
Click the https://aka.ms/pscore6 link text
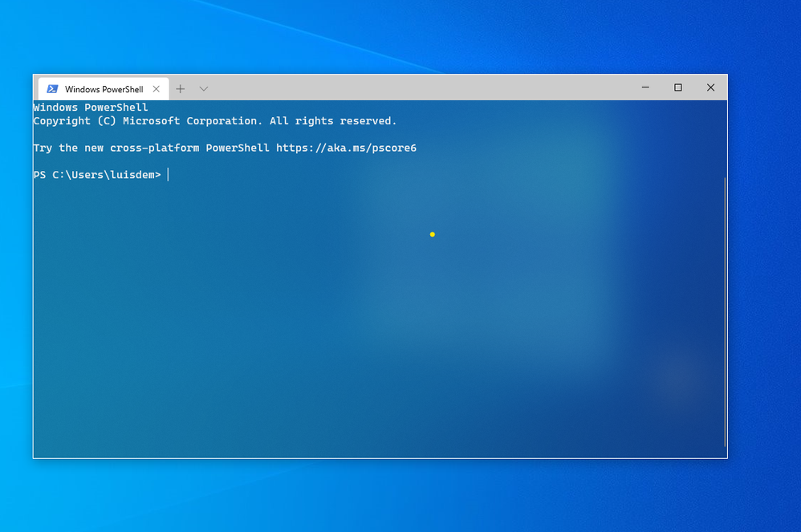pos(347,148)
